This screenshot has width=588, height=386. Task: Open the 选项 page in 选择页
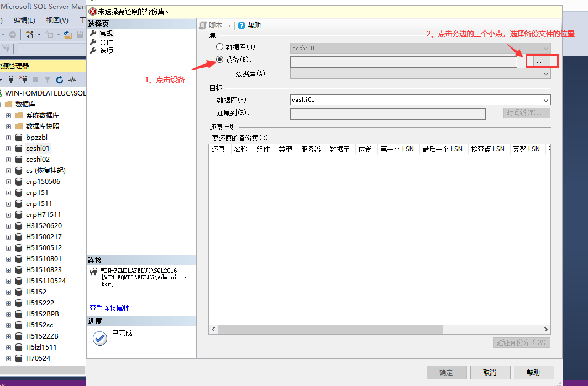(106, 51)
